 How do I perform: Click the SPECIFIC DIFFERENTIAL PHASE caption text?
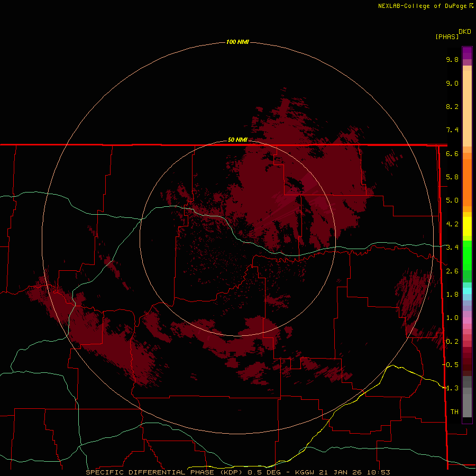[x=151, y=472]
